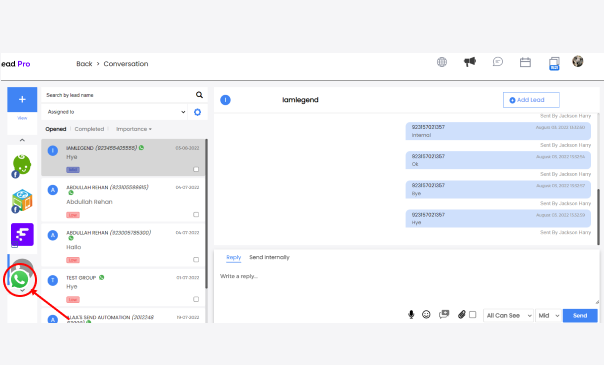Click the Add Lead button
Screen dimensions: 604x365
531,100
